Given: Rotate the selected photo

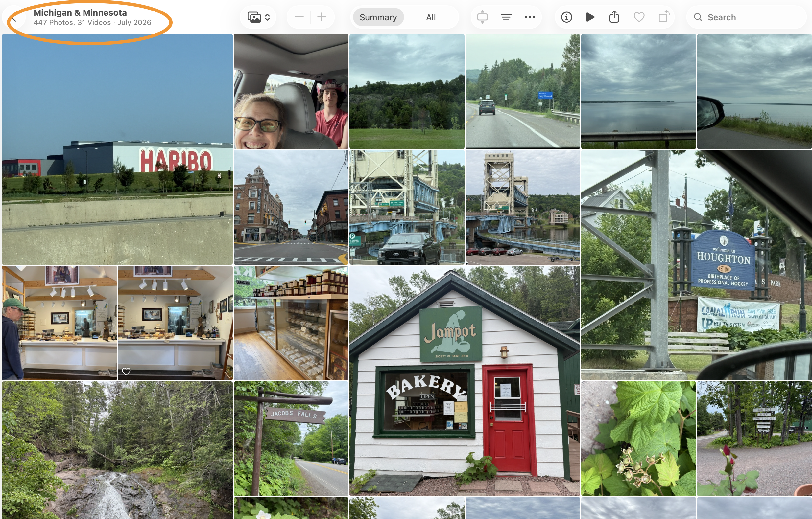Looking at the screenshot, I should point(664,17).
